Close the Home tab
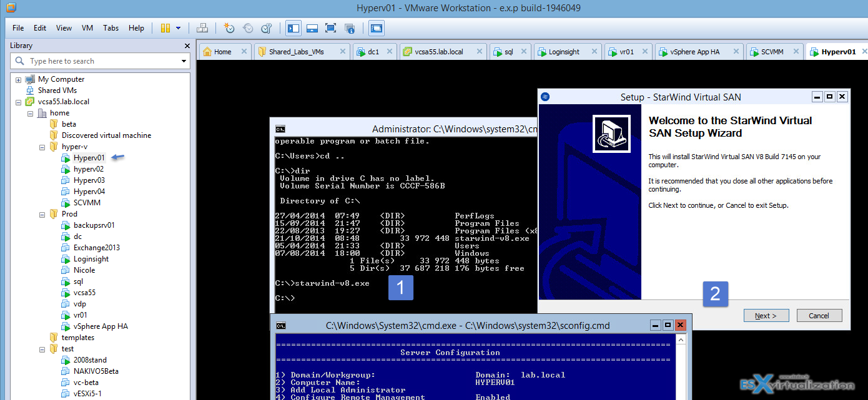The height and width of the screenshot is (400, 868). point(244,52)
